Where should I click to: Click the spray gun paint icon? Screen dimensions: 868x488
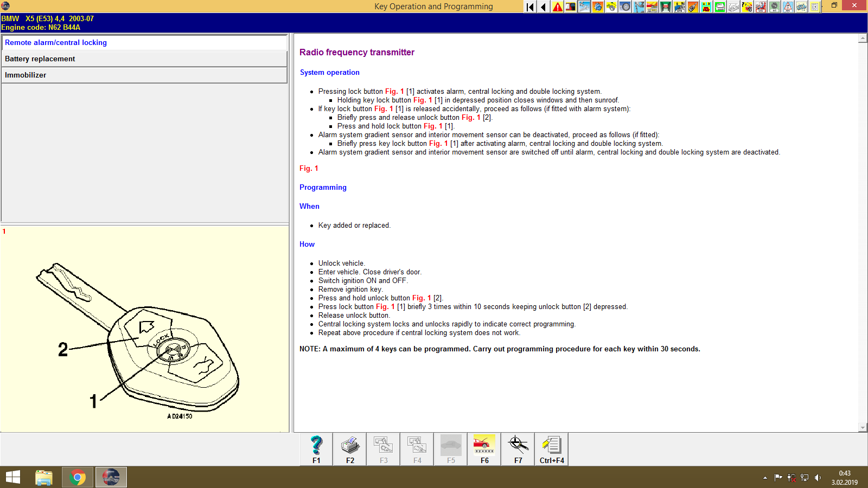point(693,7)
